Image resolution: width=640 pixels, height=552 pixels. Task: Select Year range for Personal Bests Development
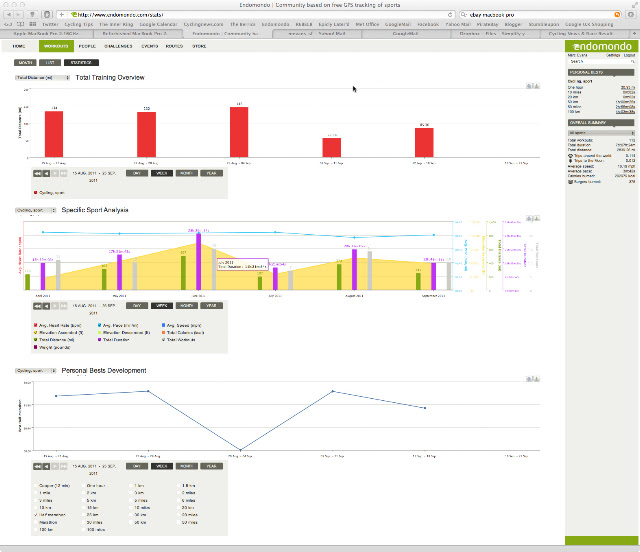[x=211, y=466]
